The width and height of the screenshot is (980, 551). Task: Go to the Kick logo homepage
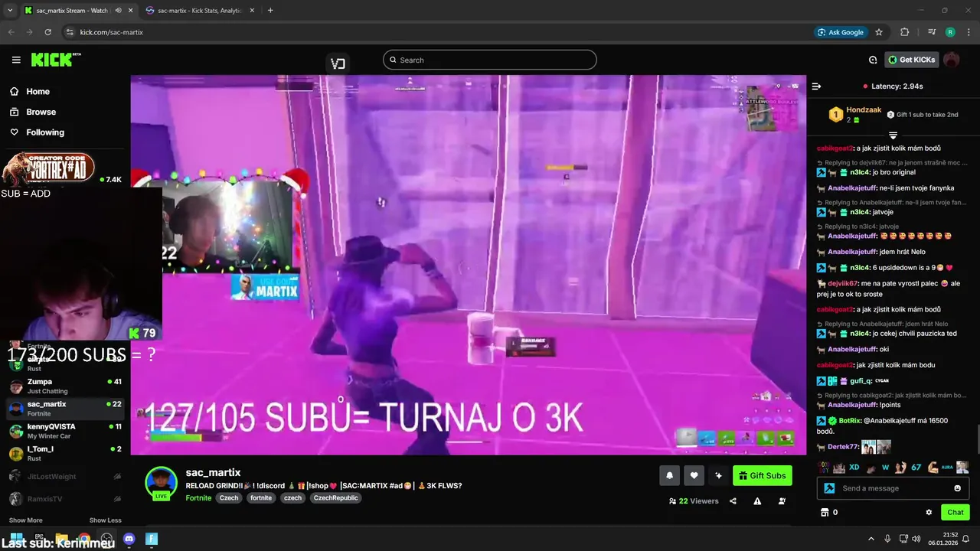[x=55, y=60]
